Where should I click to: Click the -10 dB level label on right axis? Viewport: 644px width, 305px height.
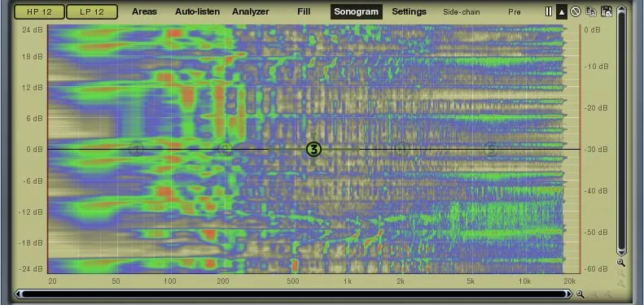pos(596,67)
